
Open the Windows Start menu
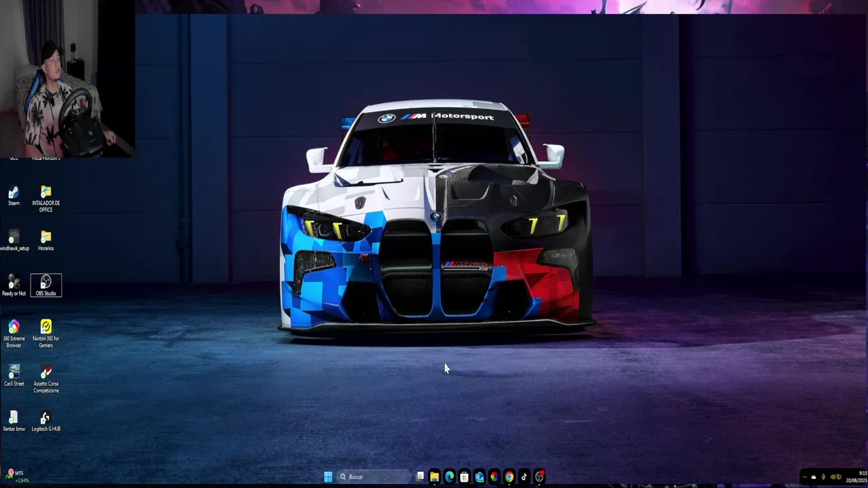(x=328, y=476)
